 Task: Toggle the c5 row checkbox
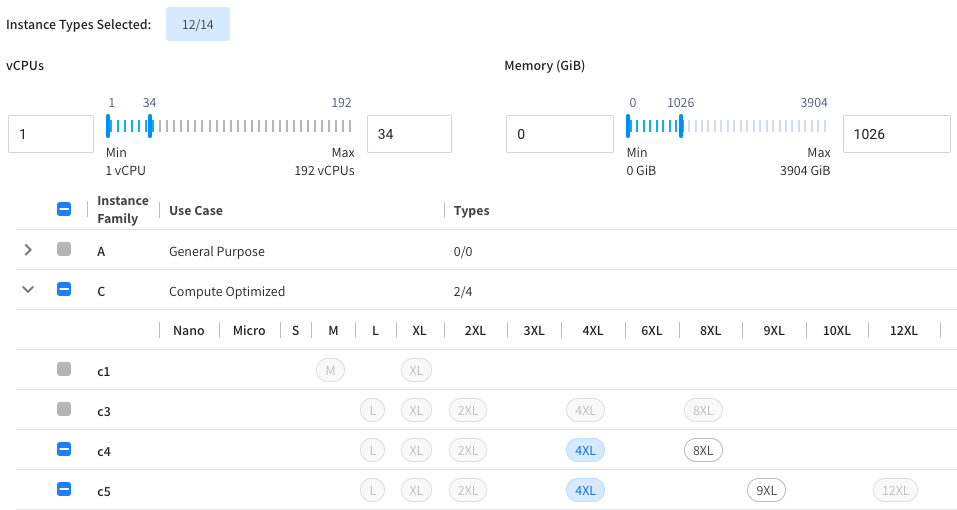pyautogui.click(x=64, y=490)
